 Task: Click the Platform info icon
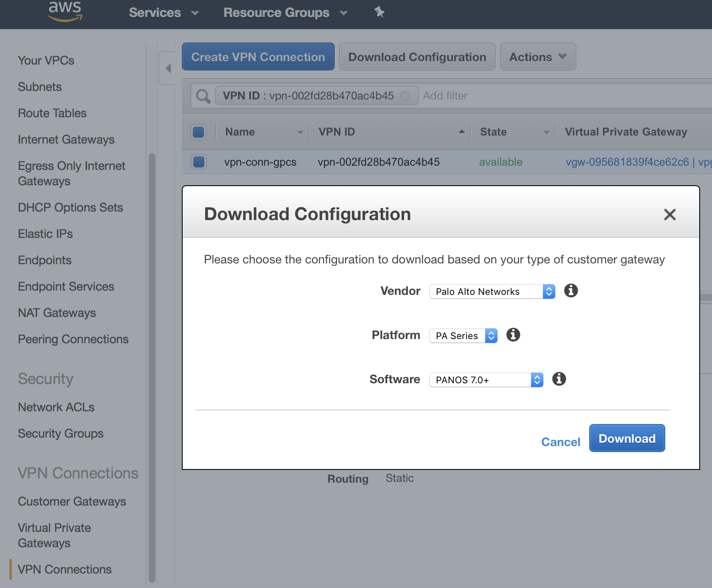coord(513,335)
